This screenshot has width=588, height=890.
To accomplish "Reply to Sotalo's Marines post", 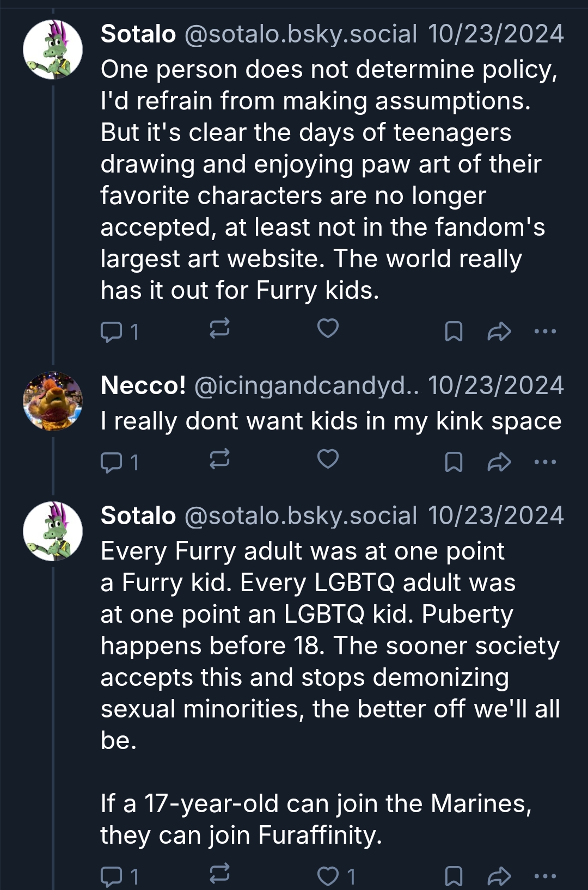I will [112, 876].
